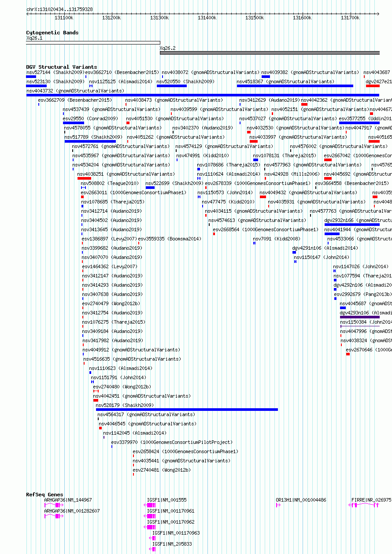The height and width of the screenshot is (554, 392).
Task: Click the purple bar under dgv4293n106
Action: (x=360, y=317)
